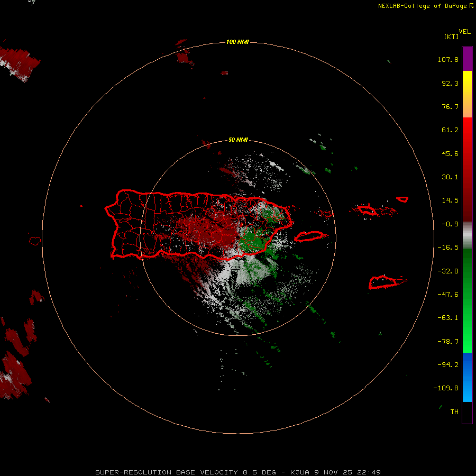Click the VEL legend title
This screenshot has height=476, width=476.
tap(465, 32)
